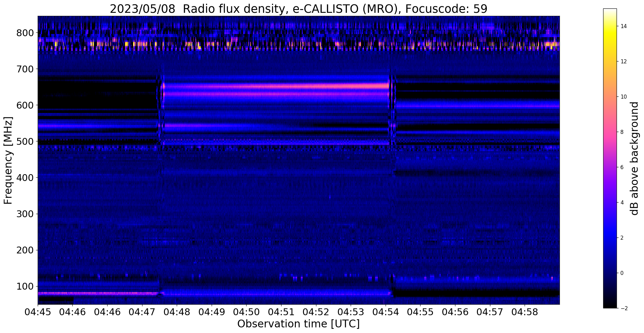Click the dB color scale bar
The height and width of the screenshot is (333, 644).
pyautogui.click(x=610, y=159)
